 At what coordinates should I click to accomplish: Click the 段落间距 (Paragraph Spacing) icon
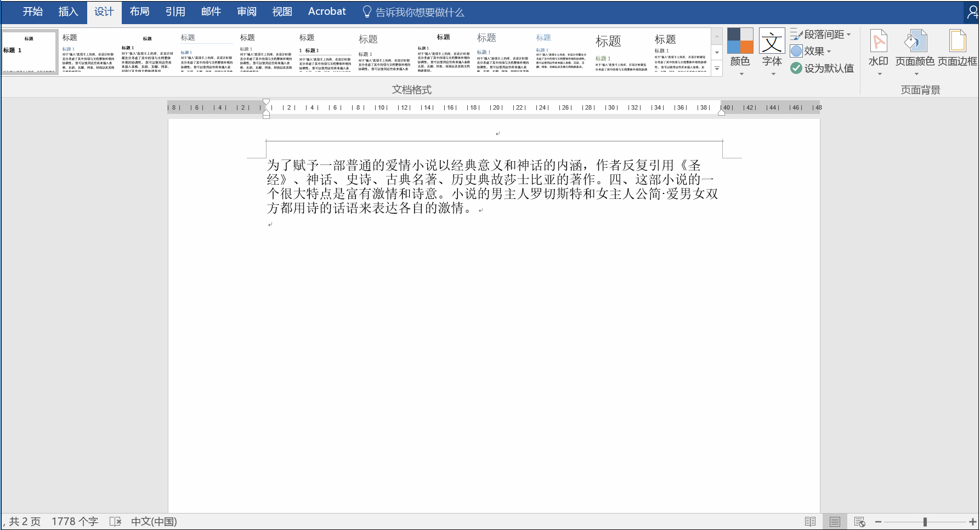pyautogui.click(x=820, y=34)
